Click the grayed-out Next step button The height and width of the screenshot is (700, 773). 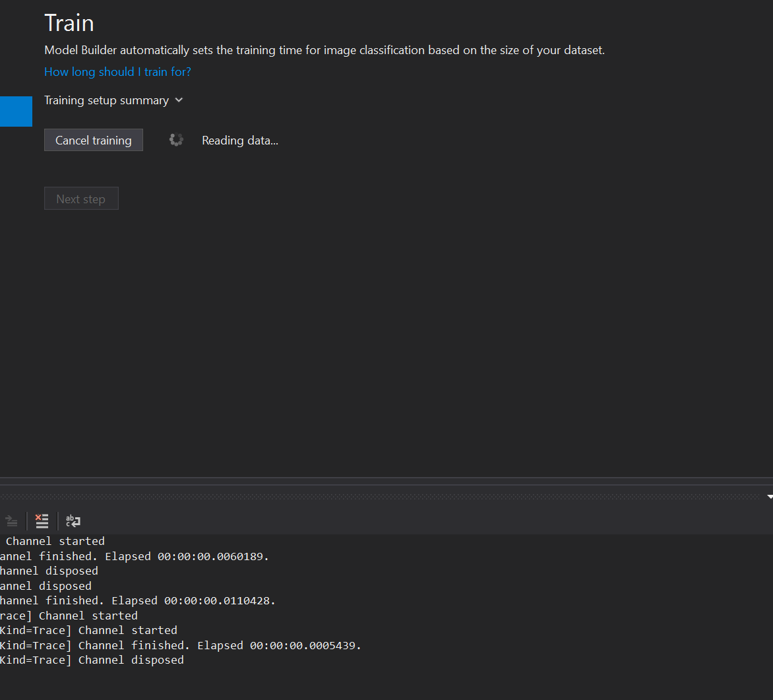[x=81, y=199]
